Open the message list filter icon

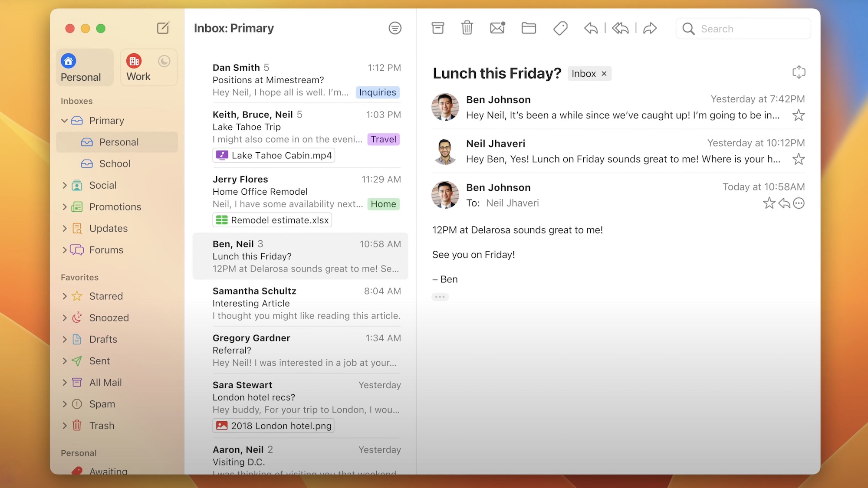click(x=395, y=28)
